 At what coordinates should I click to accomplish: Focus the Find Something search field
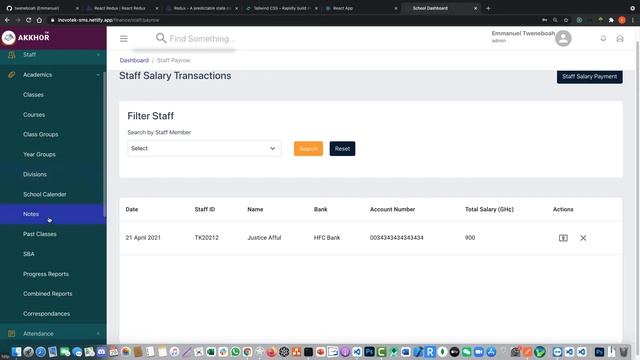[202, 39]
